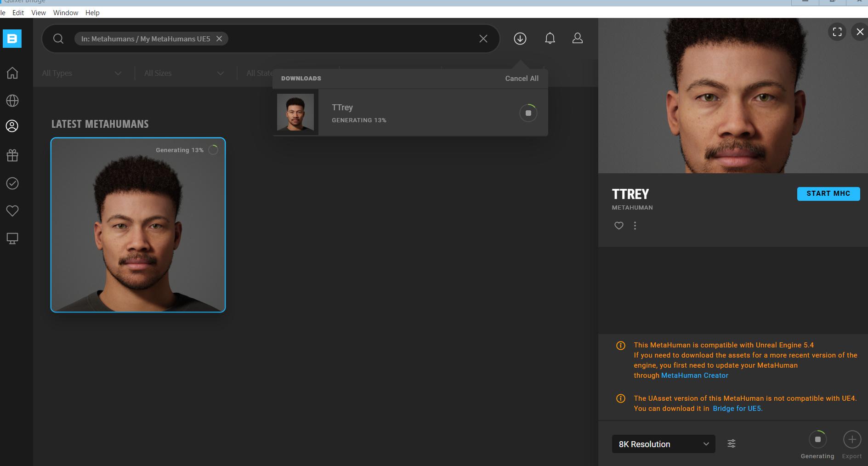Click the LATEST METAHUMANS heading
The image size is (868, 466).
(100, 124)
